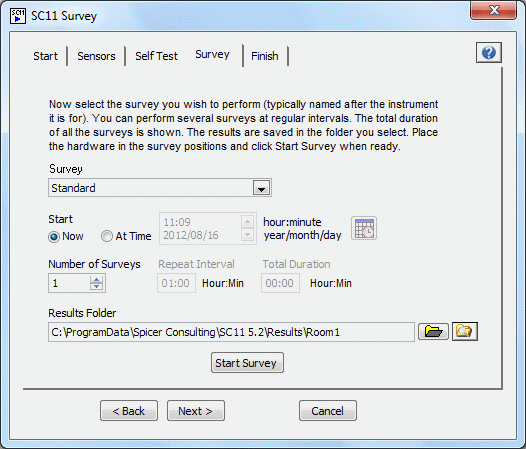Increase start time with the up arrow
Screen dimensions: 526x449
pyautogui.click(x=247, y=222)
